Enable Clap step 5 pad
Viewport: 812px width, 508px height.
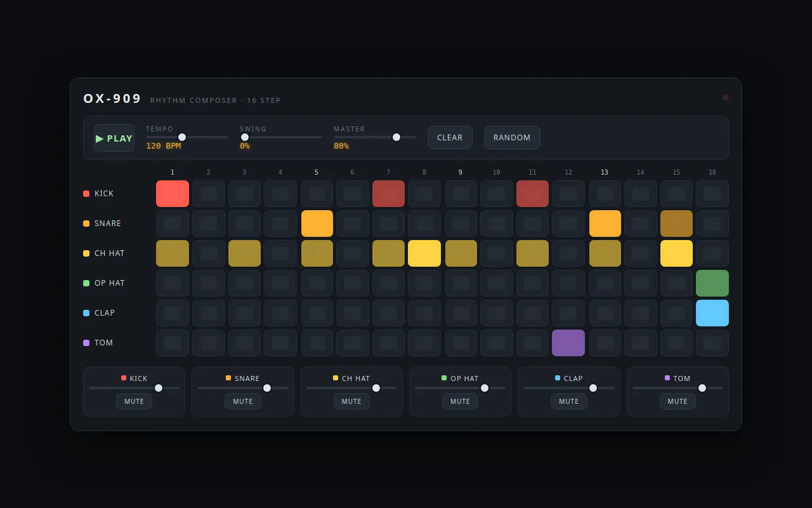317,313
